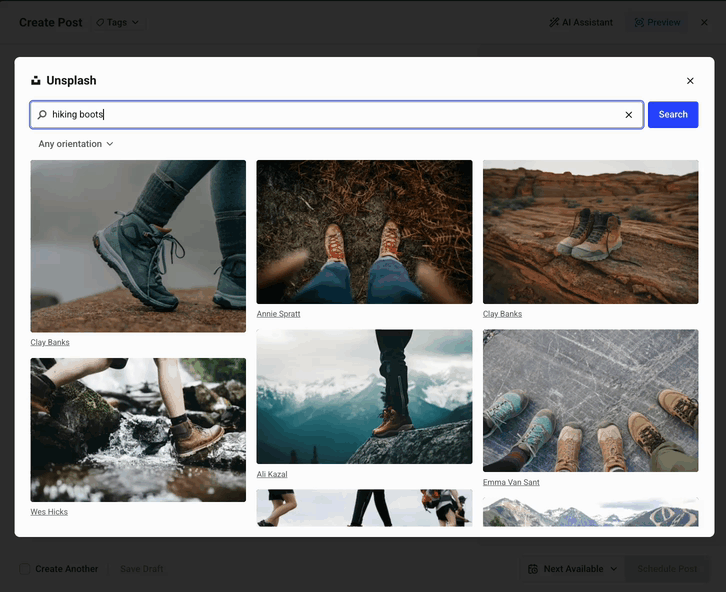Open Clay Banks link under blue shoe photo
This screenshot has width=726, height=592.
point(50,342)
